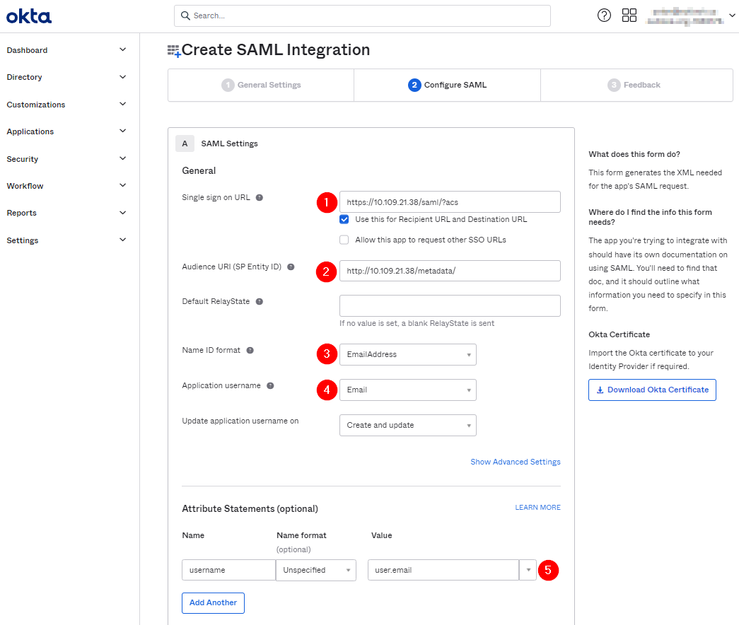This screenshot has height=625, width=739.
Task: Open the user account menu in header
Action: 690,16
